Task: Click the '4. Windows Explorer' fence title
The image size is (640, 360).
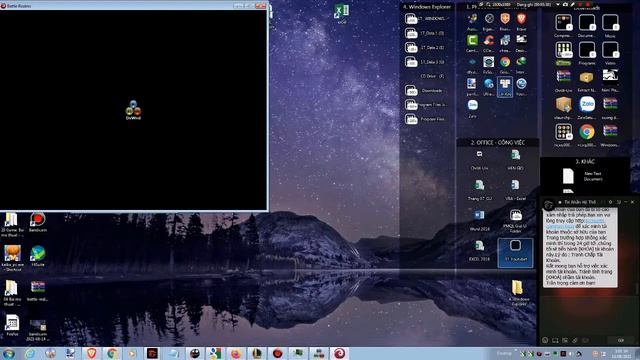Action: point(427,7)
